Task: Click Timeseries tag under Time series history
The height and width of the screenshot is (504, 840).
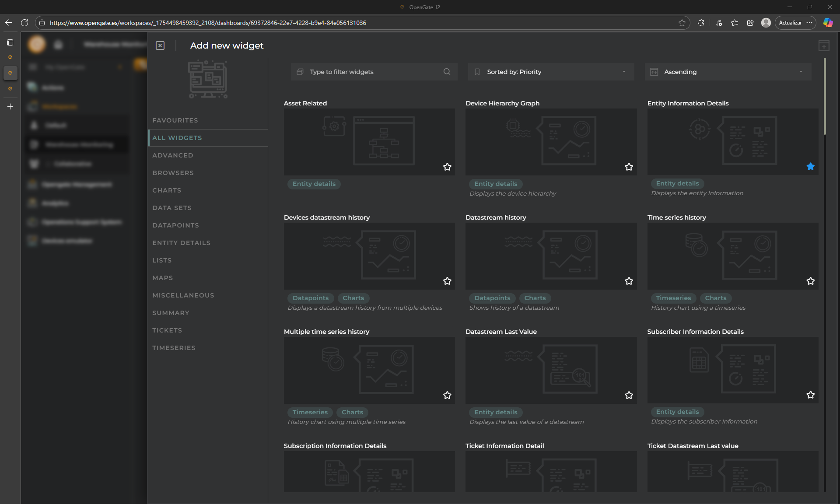Action: [673, 298]
